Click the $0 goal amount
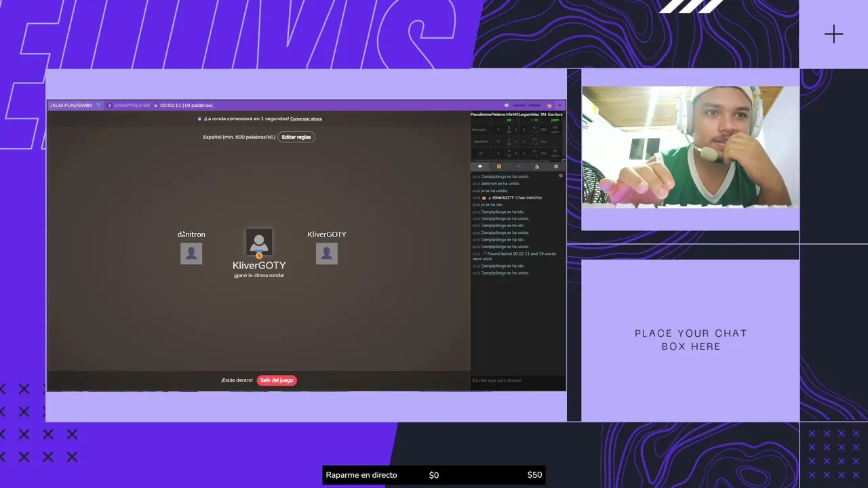This screenshot has width=868, height=488. pos(434,475)
